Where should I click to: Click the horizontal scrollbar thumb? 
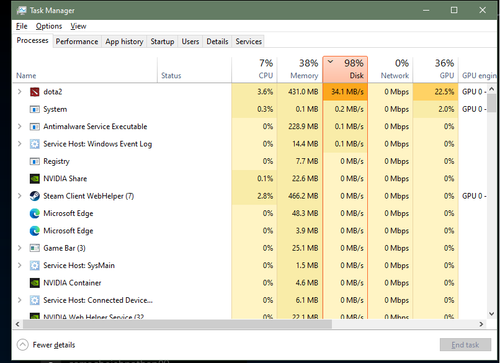click(x=177, y=324)
